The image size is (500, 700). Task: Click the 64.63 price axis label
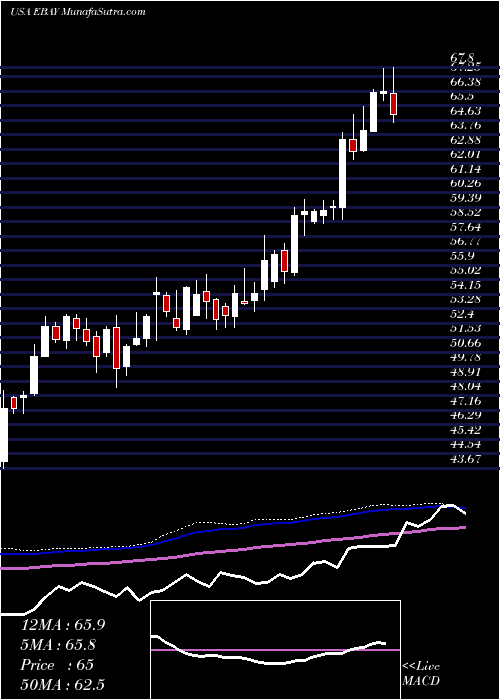[x=466, y=111]
